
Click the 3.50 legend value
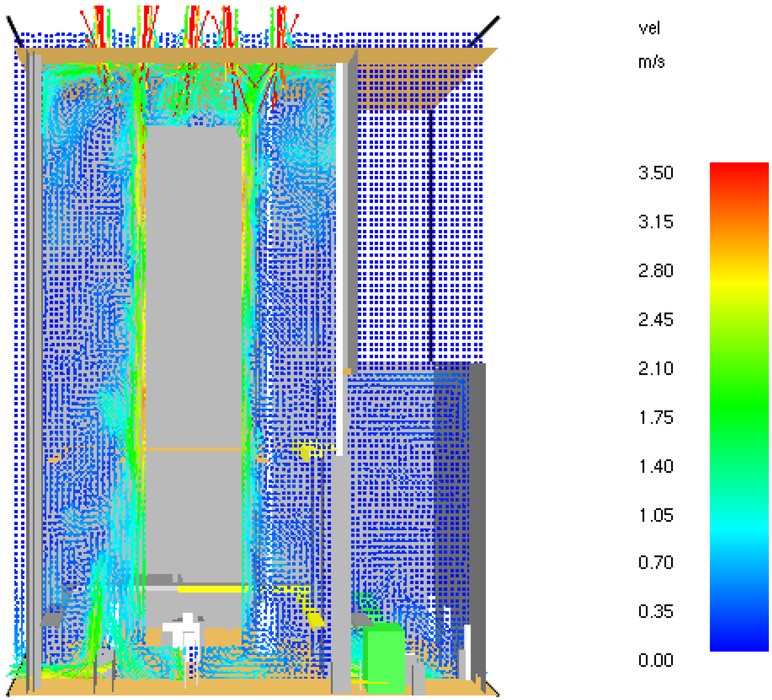[x=655, y=173]
